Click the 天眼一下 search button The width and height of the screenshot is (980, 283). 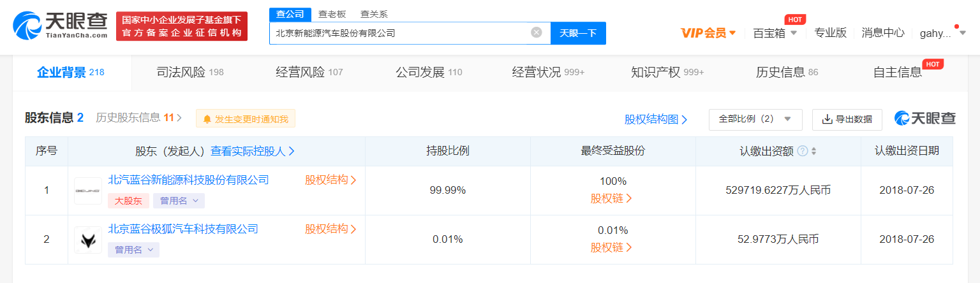pyautogui.click(x=578, y=33)
